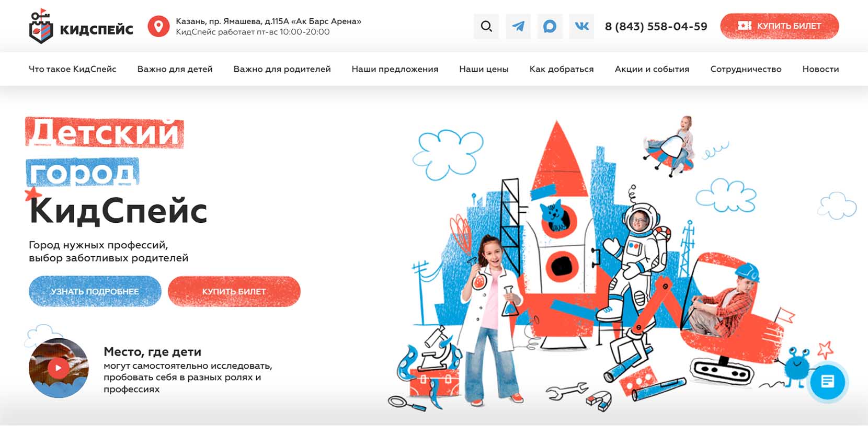View 'Акции и события' page
The width and height of the screenshot is (868, 434).
(652, 69)
